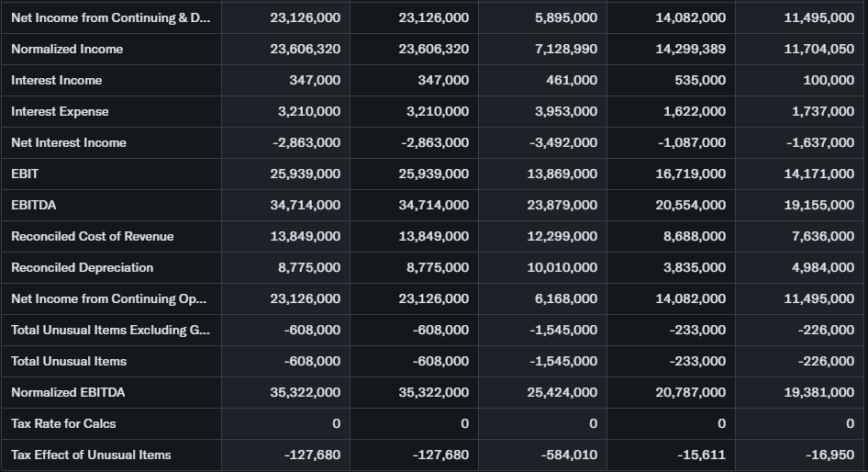
Task: Select the Reconciled Cost of Revenue label
Action: (92, 237)
